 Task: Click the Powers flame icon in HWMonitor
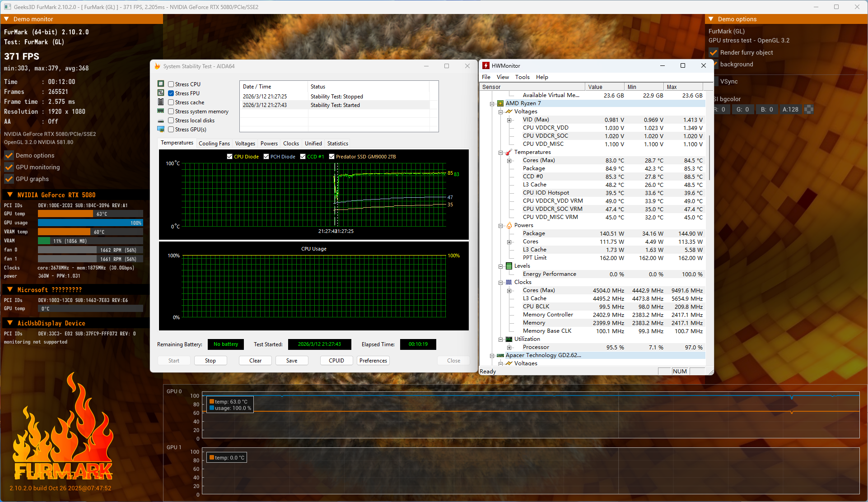tap(509, 225)
